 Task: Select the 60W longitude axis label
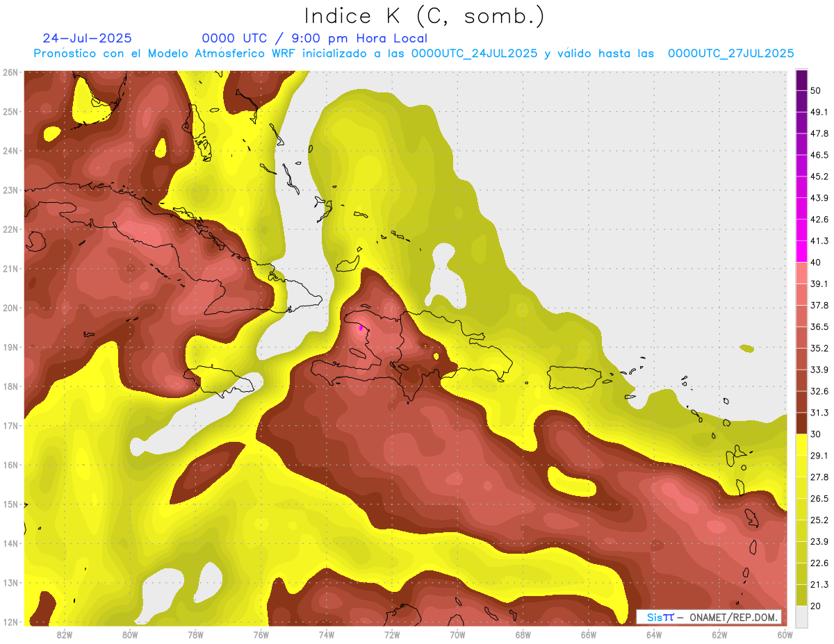click(785, 634)
